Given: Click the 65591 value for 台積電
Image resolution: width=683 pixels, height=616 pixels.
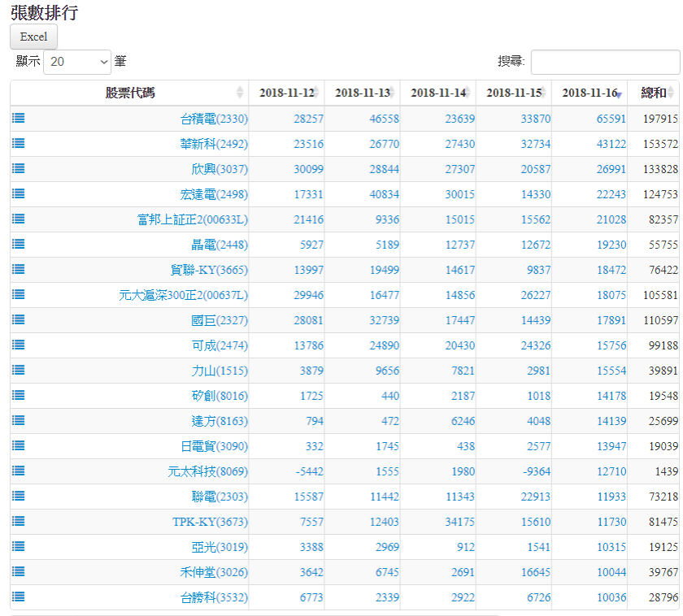Looking at the screenshot, I should point(611,119).
